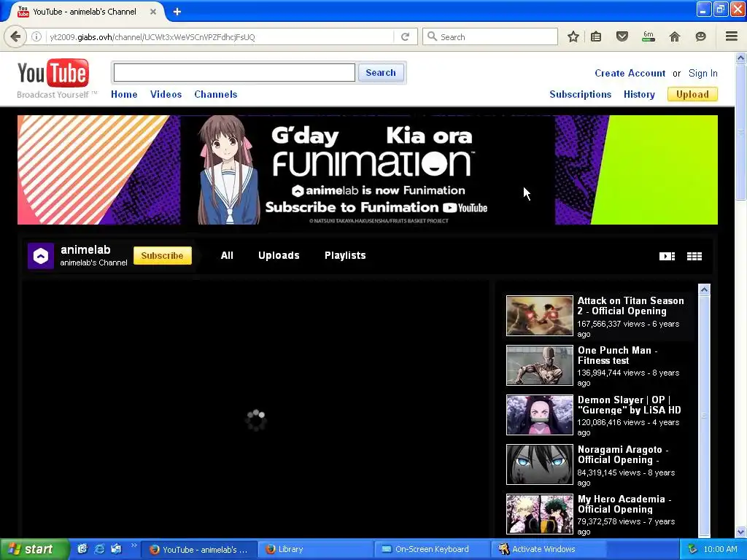Select the YouTube - animelab's taskbar button
Screen dimensions: 747x560
tap(200, 549)
